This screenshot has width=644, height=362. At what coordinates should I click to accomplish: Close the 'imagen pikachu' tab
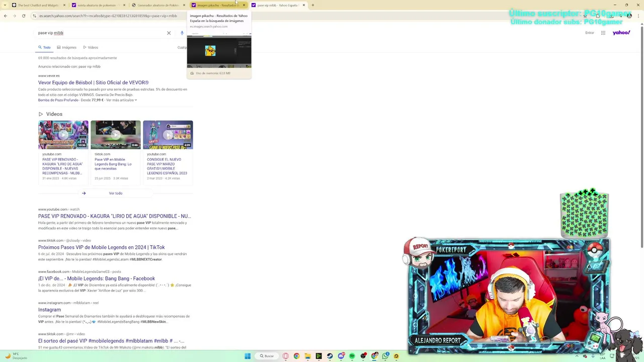244,5
